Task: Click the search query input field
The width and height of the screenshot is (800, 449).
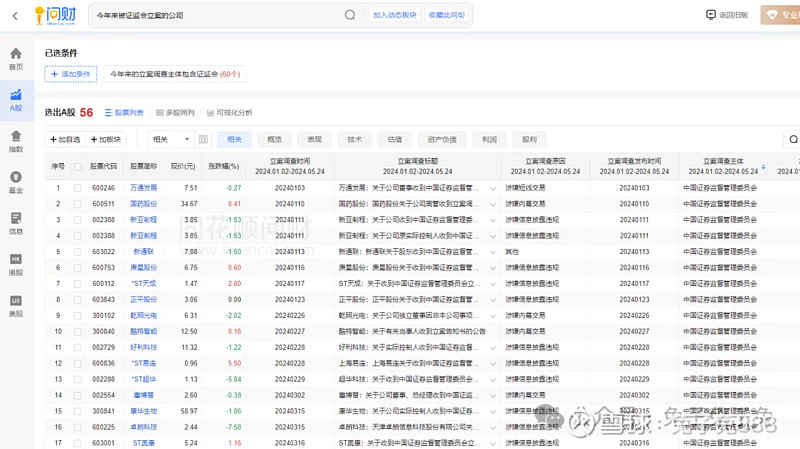Action: pyautogui.click(x=218, y=15)
